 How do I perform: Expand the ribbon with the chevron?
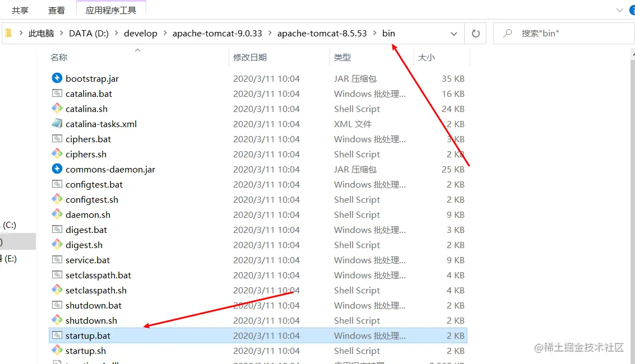620,10
